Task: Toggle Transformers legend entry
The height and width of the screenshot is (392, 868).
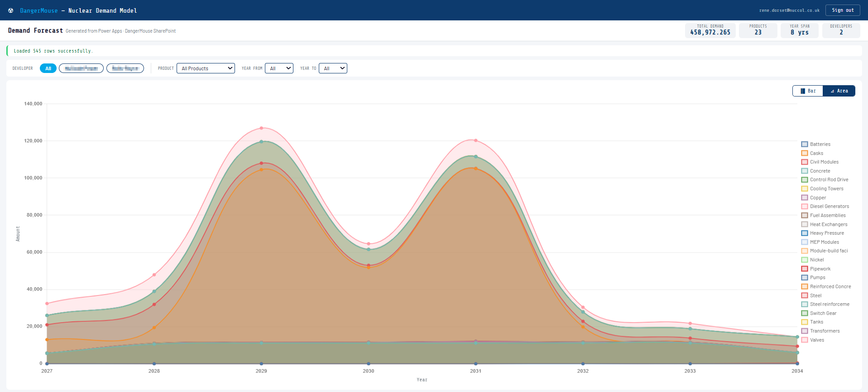Action: tap(820, 331)
